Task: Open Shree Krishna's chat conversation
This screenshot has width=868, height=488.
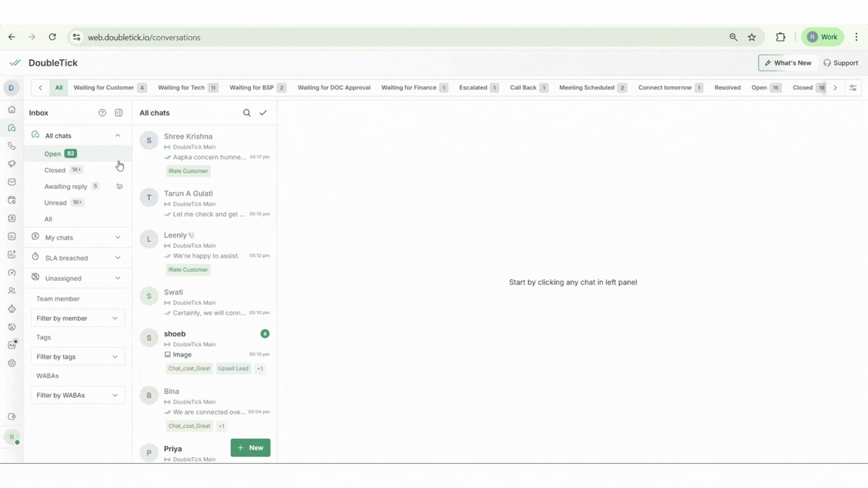Action: 204,148
